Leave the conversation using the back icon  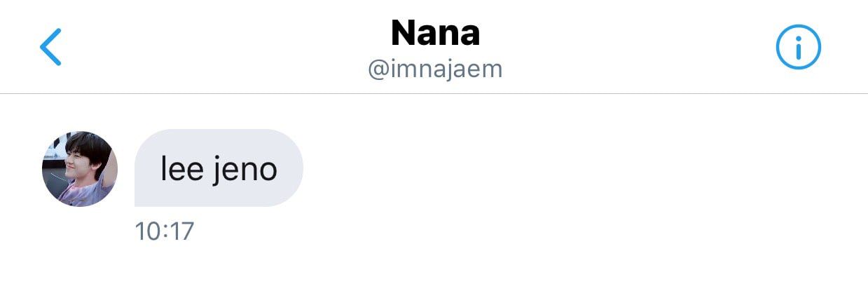point(50,47)
